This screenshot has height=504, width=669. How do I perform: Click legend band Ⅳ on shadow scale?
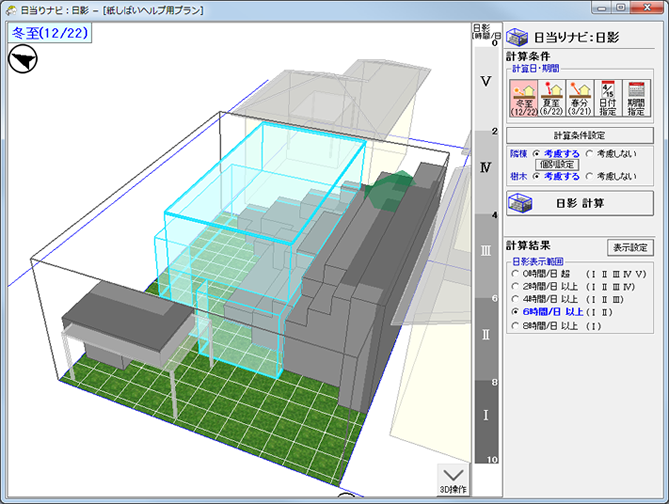tap(486, 173)
